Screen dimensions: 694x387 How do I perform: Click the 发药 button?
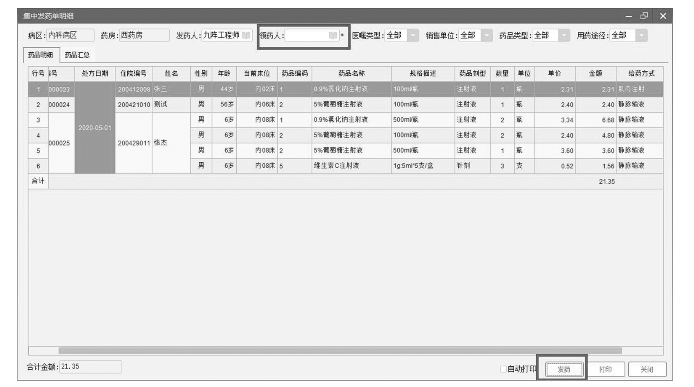[x=563, y=369]
